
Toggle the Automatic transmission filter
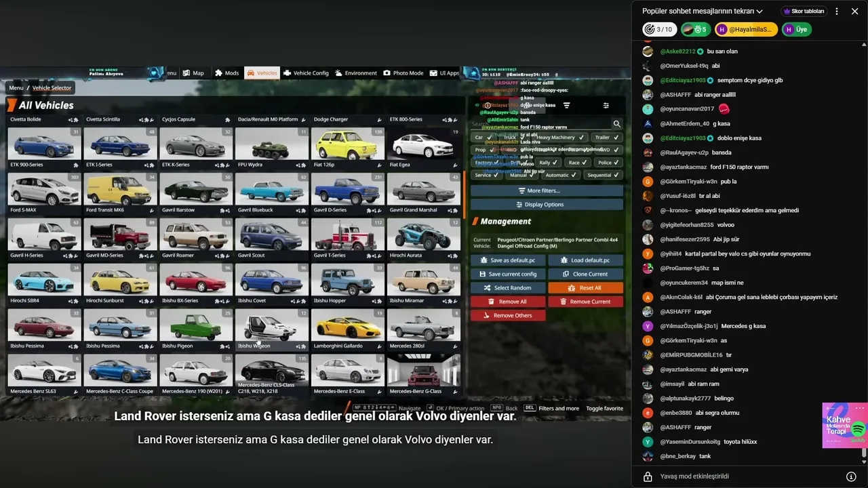tap(561, 175)
